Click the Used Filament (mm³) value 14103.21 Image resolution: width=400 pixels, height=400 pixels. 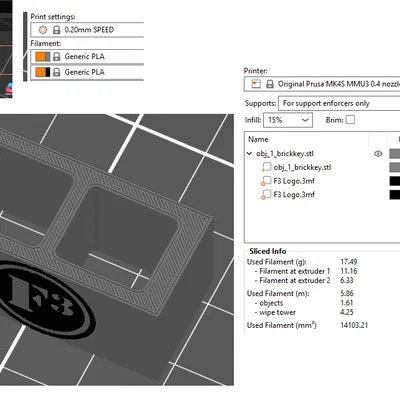(354, 325)
